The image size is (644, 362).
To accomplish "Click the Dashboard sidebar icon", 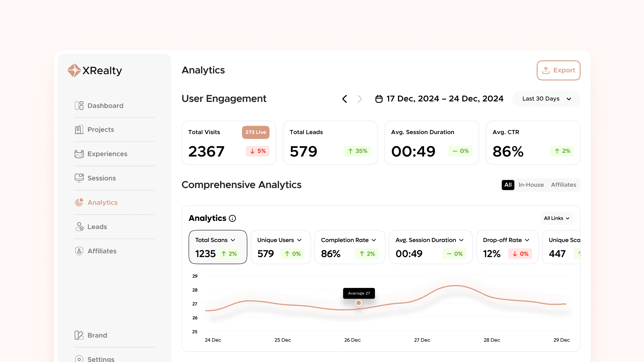I will click(79, 106).
